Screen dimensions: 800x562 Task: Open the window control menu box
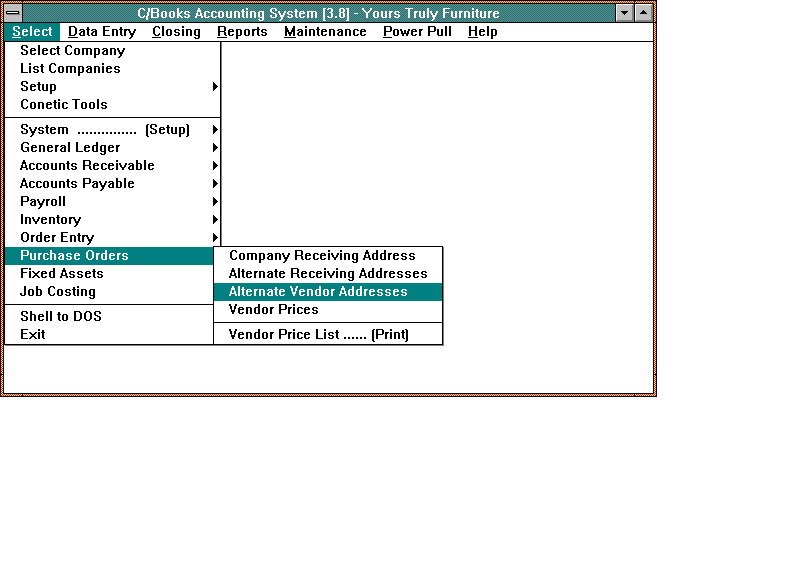coord(13,13)
